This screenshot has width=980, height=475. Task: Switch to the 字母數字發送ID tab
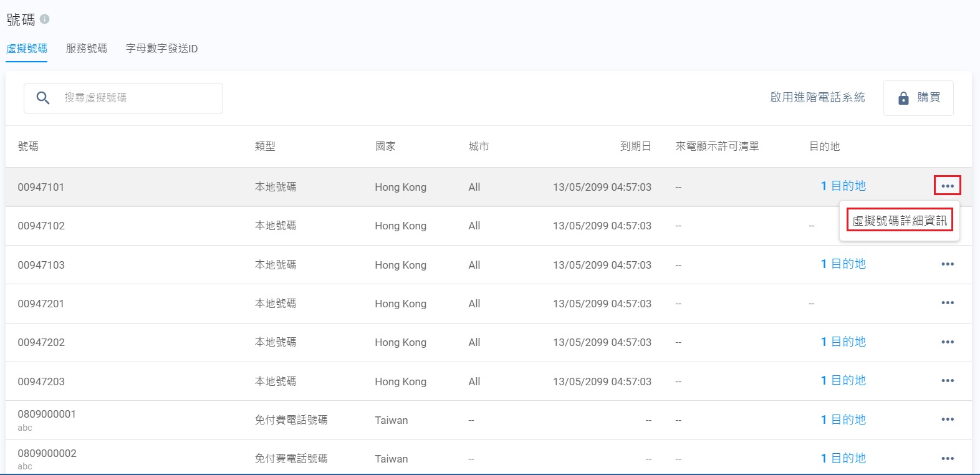coord(161,49)
